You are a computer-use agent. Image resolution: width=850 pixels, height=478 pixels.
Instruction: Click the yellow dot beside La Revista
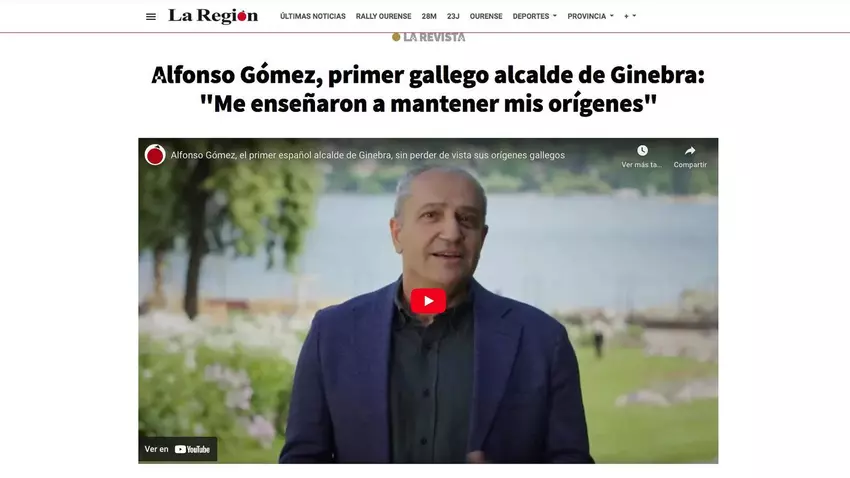pos(396,37)
